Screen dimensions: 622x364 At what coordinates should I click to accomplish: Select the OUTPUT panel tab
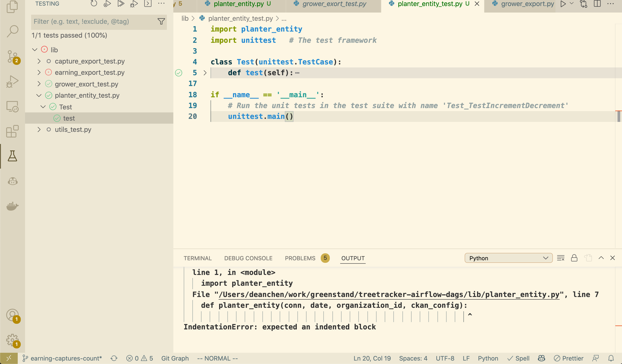[x=353, y=258]
